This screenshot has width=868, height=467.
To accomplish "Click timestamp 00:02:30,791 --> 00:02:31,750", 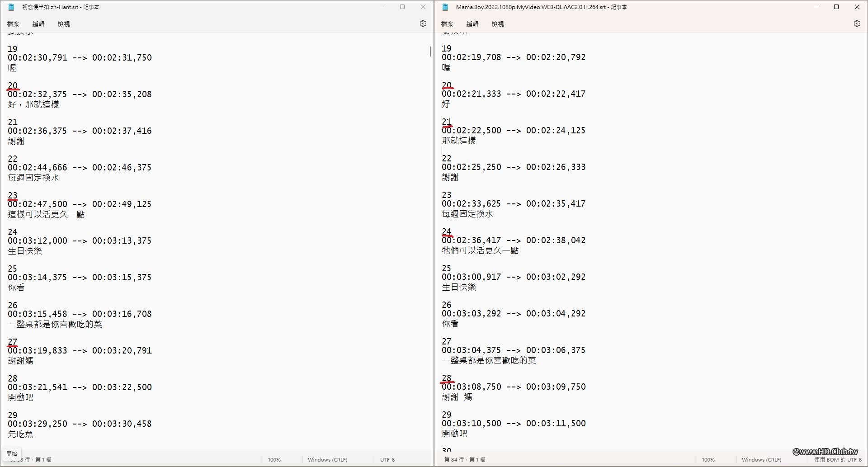I will click(x=80, y=58).
